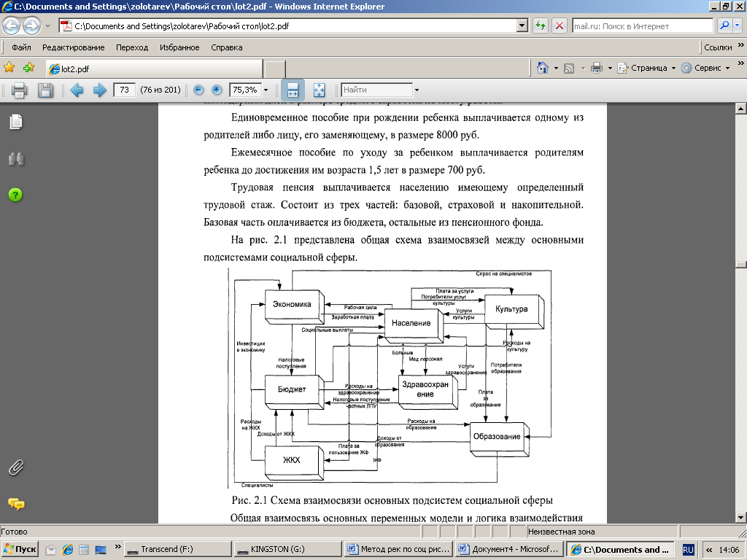Click the Add to Favorites star-plus icon
This screenshot has height=560, width=747.
click(x=28, y=68)
